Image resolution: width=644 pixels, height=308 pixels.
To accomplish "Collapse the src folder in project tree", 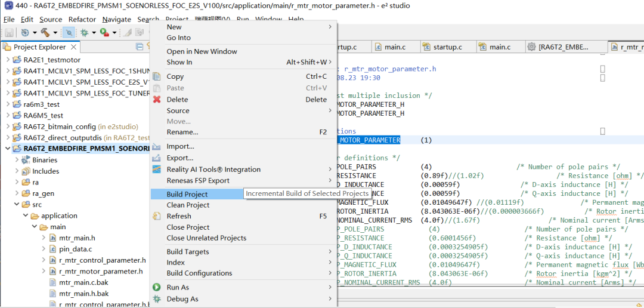I will coord(17,204).
